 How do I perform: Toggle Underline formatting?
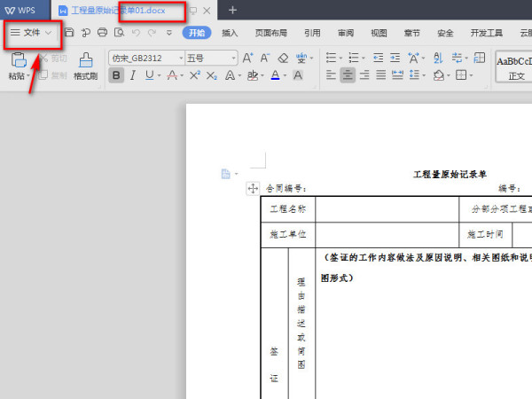click(x=149, y=75)
